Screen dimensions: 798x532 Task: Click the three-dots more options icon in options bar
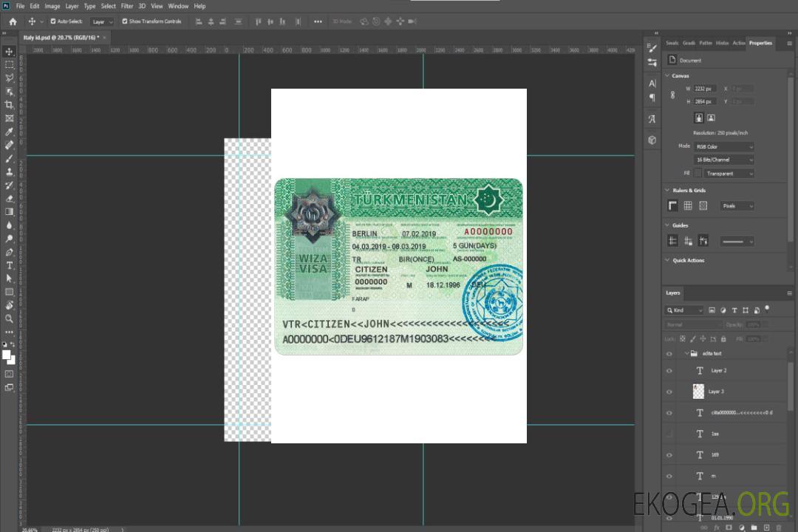pos(318,21)
